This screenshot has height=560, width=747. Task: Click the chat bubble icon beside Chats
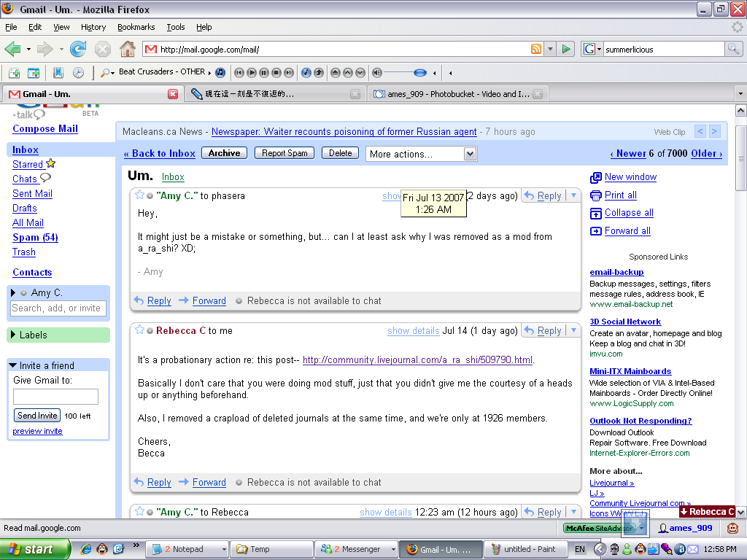coord(46,178)
